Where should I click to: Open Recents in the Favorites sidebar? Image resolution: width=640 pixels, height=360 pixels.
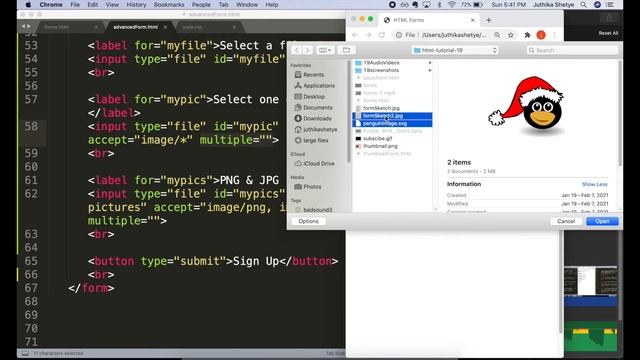(x=313, y=75)
